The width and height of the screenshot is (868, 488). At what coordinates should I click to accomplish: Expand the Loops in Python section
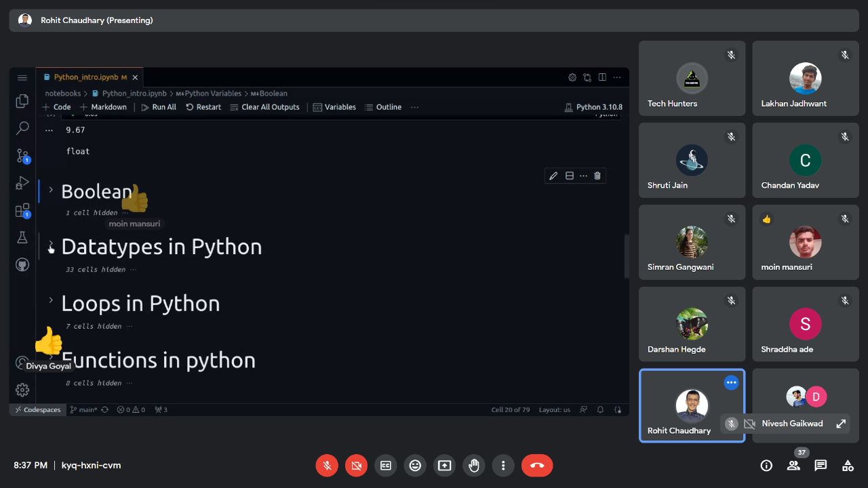[x=51, y=300]
